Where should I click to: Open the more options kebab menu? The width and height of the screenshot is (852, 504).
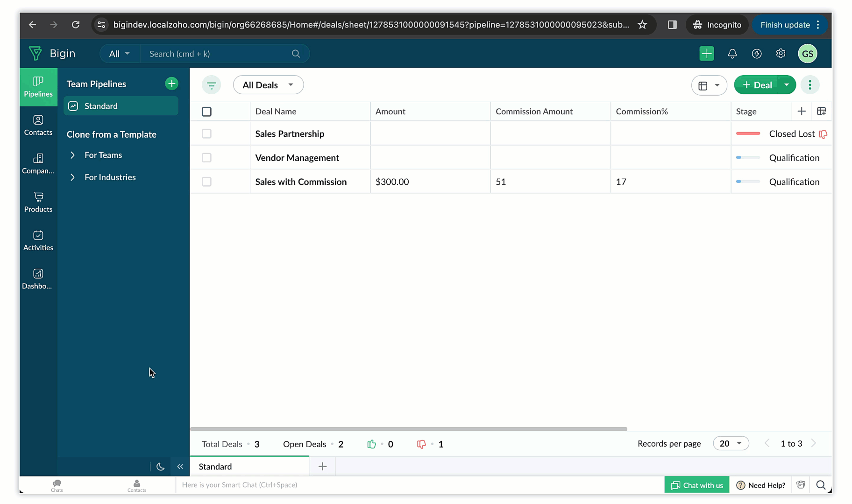(810, 85)
